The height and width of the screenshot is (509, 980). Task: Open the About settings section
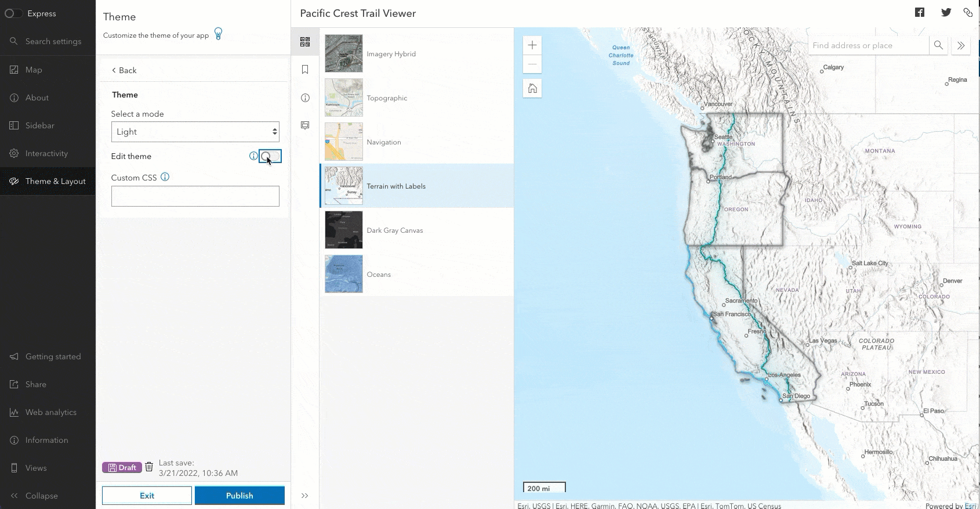coord(48,98)
